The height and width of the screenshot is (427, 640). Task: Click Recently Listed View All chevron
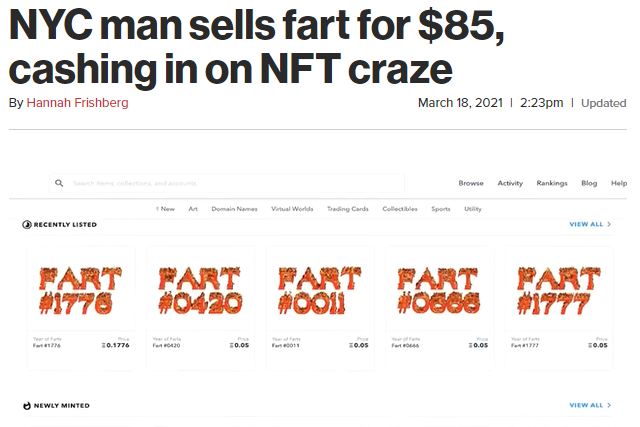[609, 224]
